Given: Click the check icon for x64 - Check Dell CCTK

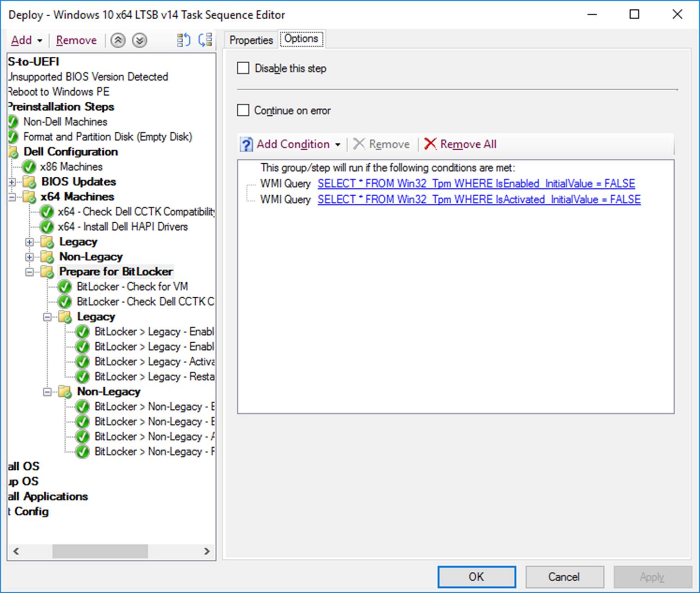Looking at the screenshot, I should pyautogui.click(x=47, y=212).
